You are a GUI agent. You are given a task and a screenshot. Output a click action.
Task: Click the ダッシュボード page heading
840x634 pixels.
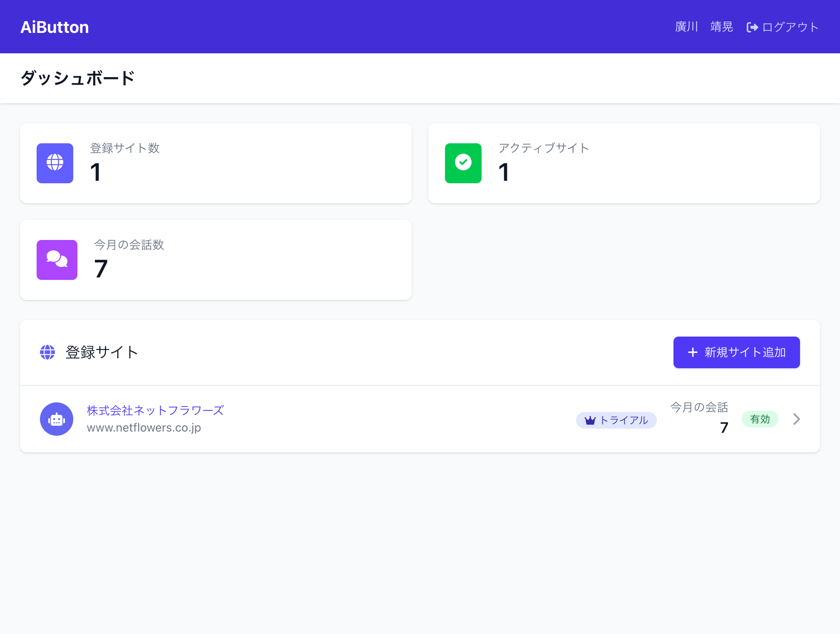77,78
